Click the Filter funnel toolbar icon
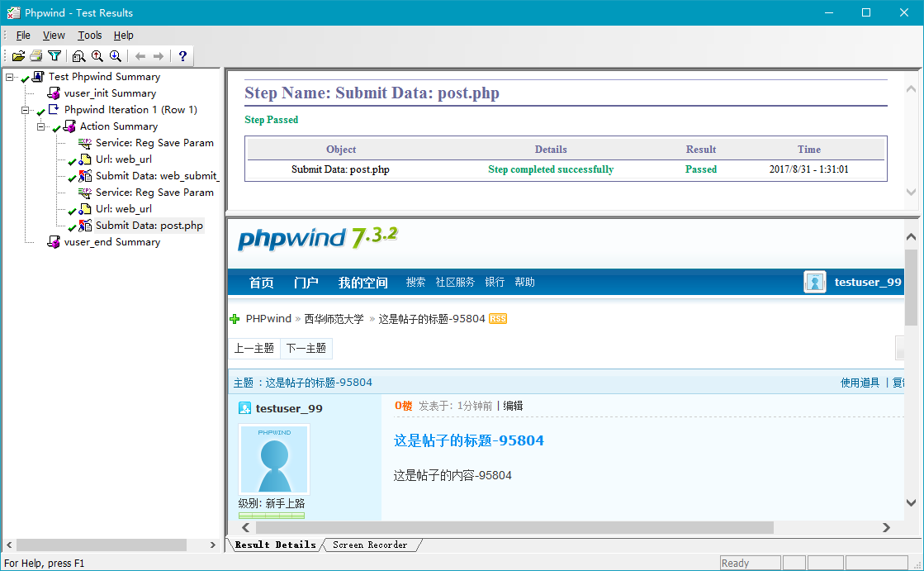This screenshot has width=924, height=571. pos(54,56)
